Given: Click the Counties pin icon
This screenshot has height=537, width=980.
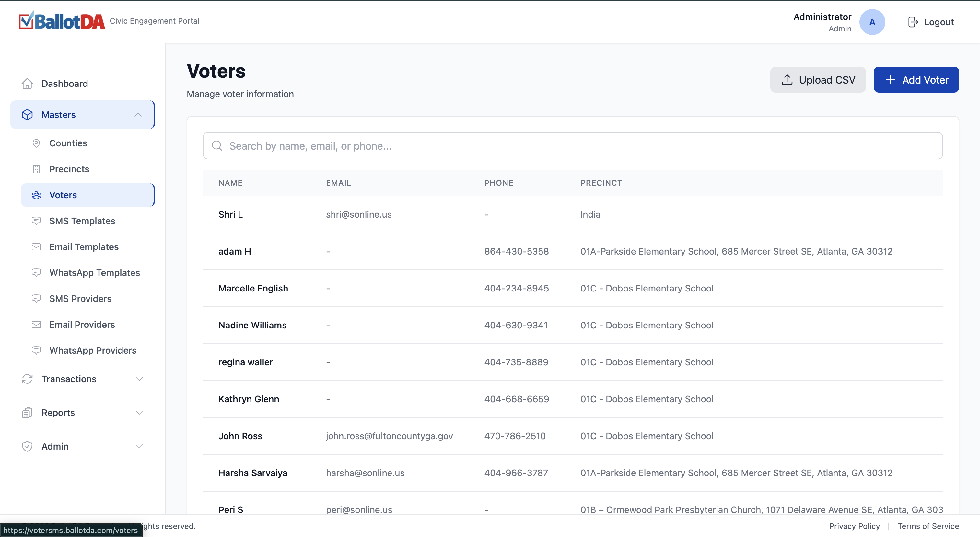Looking at the screenshot, I should coord(36,143).
